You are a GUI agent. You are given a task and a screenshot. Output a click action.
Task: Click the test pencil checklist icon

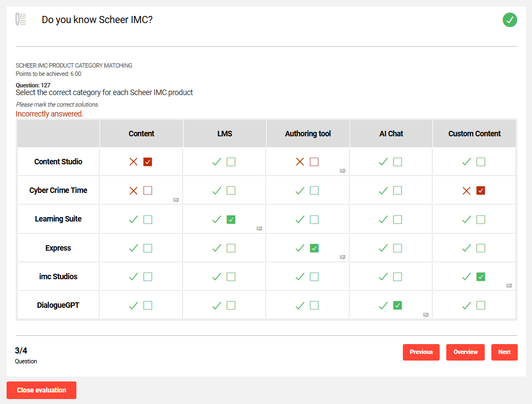[x=20, y=19]
